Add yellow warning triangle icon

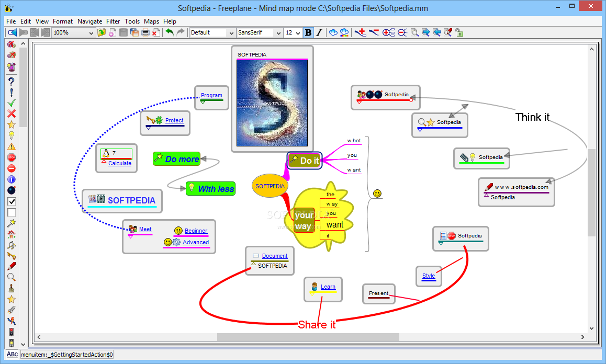click(x=12, y=146)
